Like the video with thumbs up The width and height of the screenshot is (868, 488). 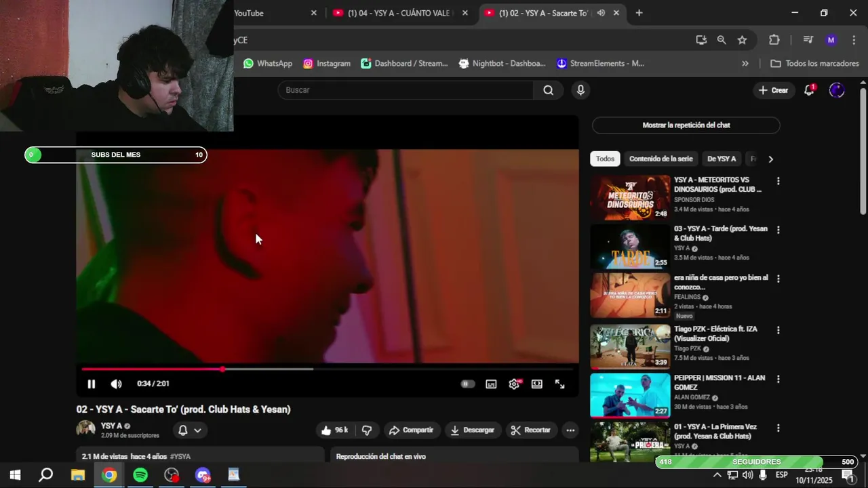[335, 430]
